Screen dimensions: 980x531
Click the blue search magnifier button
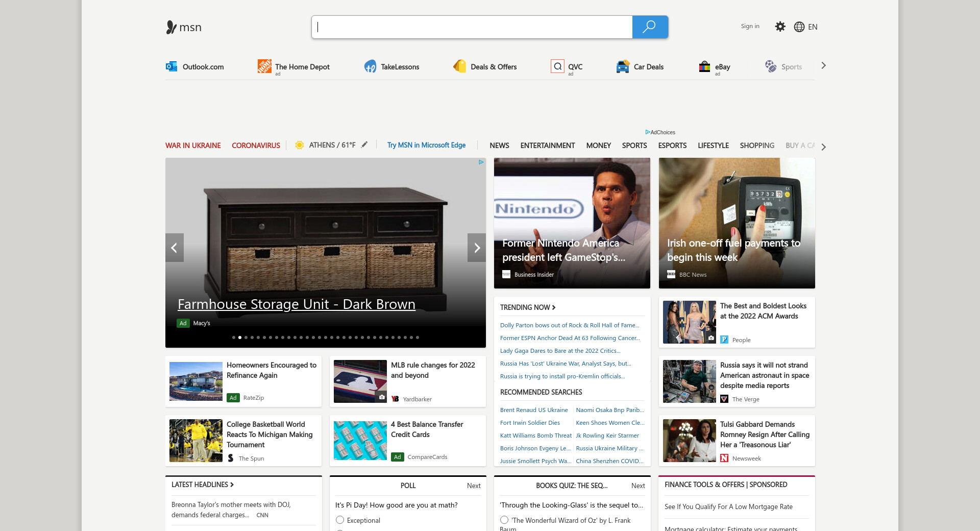pyautogui.click(x=650, y=27)
